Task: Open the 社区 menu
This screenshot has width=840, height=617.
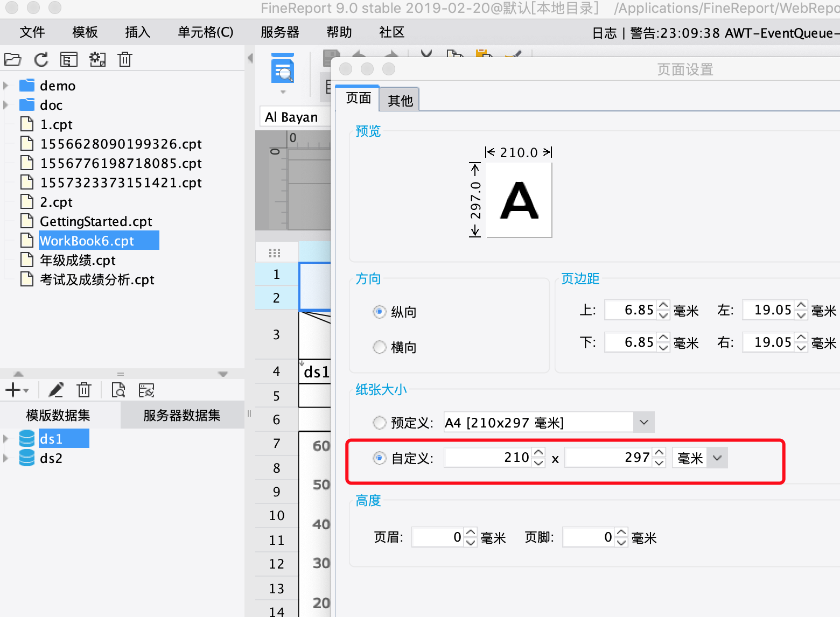Action: click(392, 32)
